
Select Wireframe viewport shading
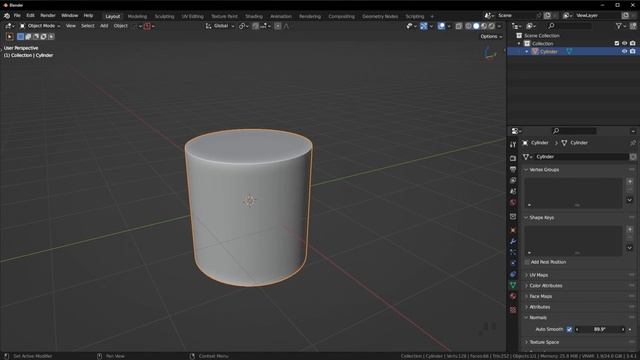pos(469,26)
